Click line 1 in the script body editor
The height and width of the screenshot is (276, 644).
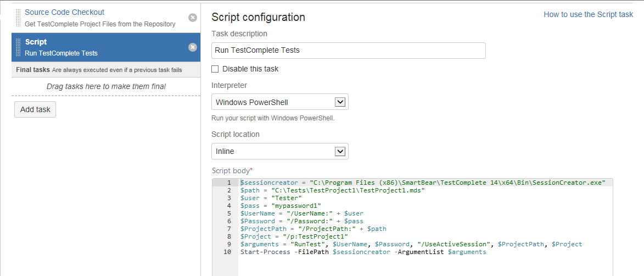[422, 183]
